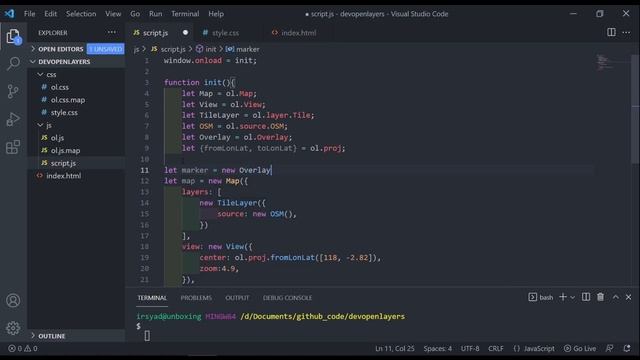
Task: Open the launch profile dropdown arrow
Action: 572,298
